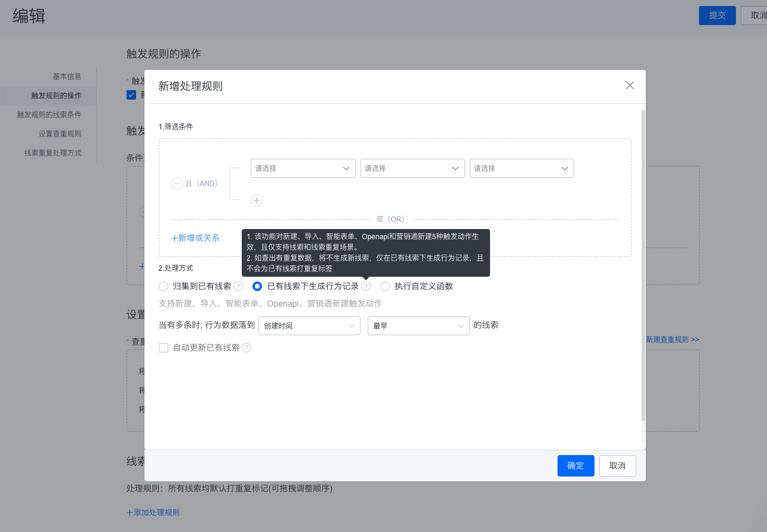Confirm the rule with the 确定 button
This screenshot has width=767, height=532.
point(575,466)
